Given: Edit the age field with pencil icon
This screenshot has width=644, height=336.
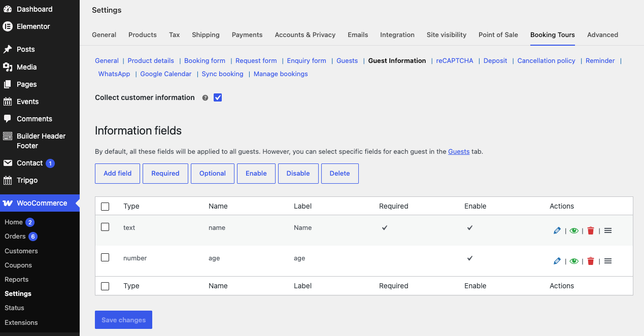Looking at the screenshot, I should point(557,261).
